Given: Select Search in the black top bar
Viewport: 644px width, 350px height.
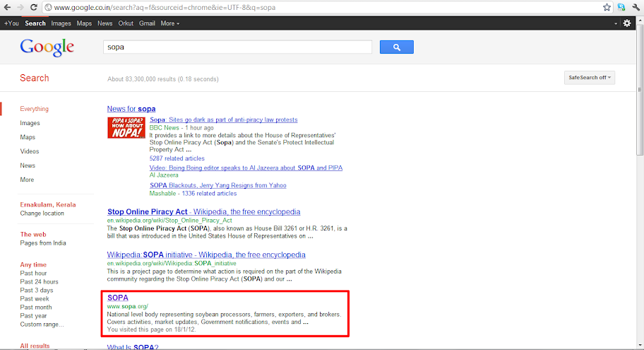Looking at the screenshot, I should pyautogui.click(x=35, y=23).
